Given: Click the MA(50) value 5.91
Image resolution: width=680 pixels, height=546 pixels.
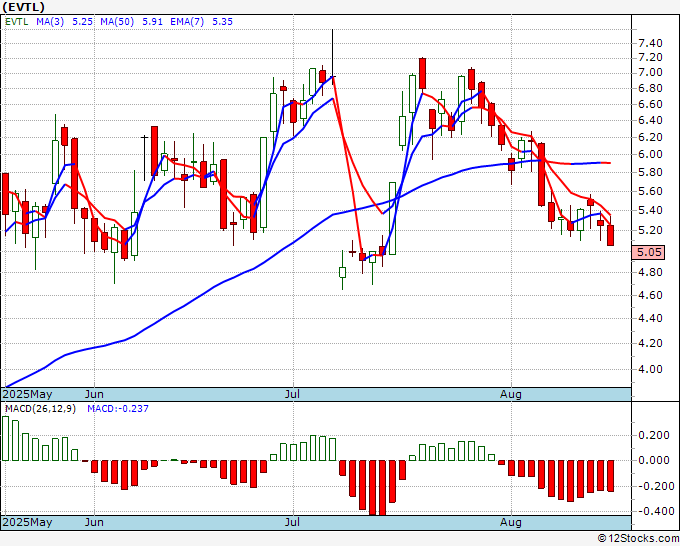Looking at the screenshot, I should (x=153, y=21).
